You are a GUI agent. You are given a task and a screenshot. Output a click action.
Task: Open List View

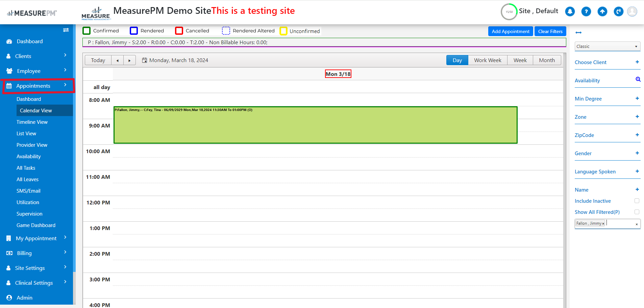tap(26, 133)
